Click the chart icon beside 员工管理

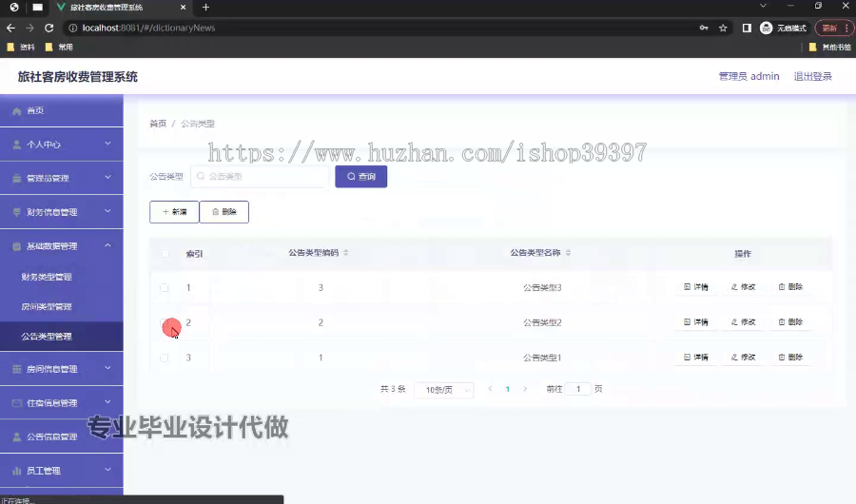tap(16, 471)
